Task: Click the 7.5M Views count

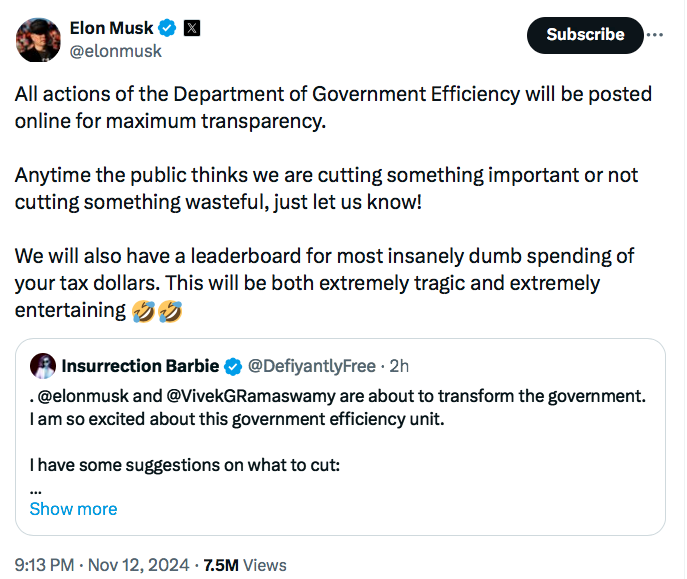Action: click(x=244, y=565)
